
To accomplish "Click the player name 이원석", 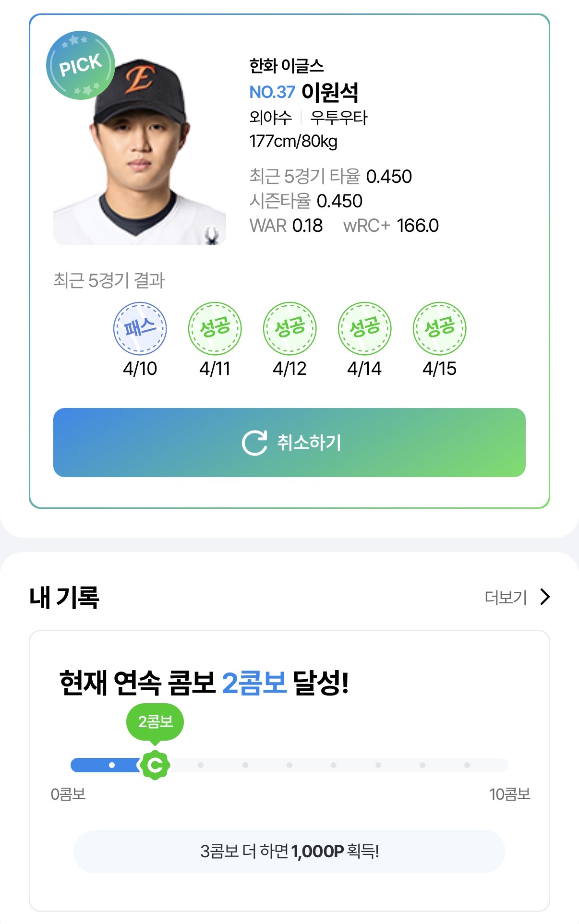I will (x=330, y=92).
